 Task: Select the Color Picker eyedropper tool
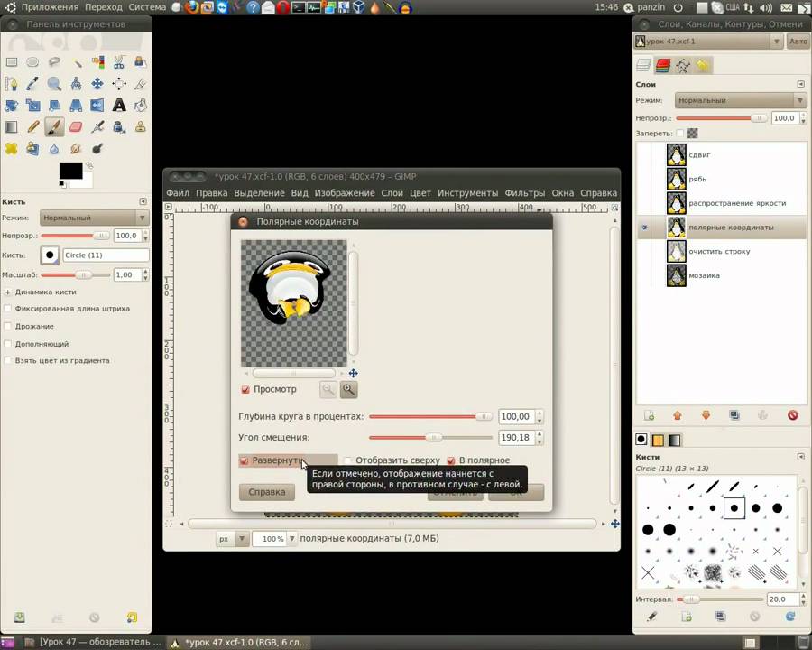[x=32, y=84]
